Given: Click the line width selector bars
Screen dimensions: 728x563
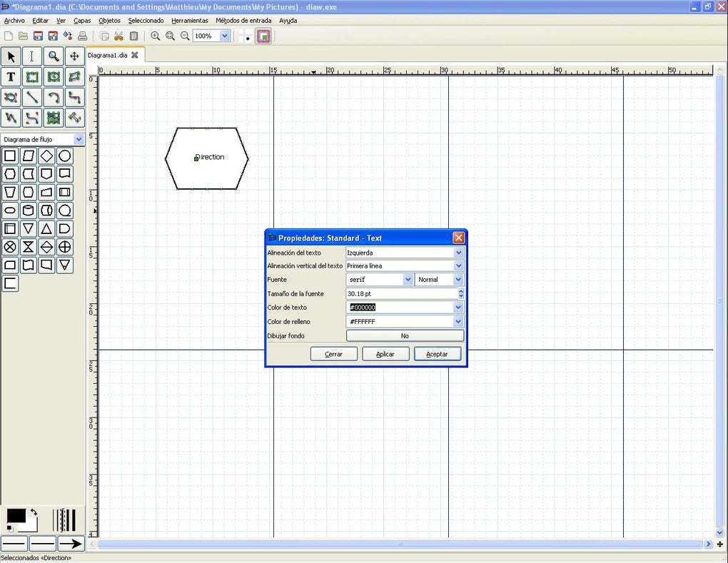Looking at the screenshot, I should pos(64,520).
